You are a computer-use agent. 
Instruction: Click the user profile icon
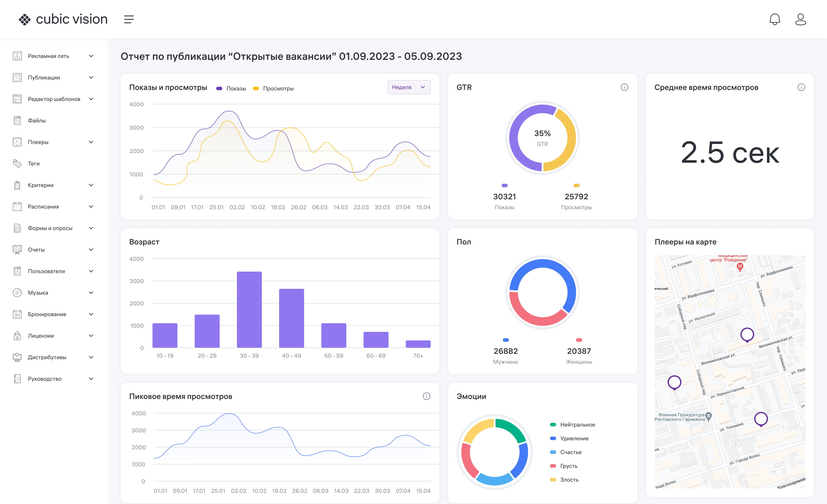click(x=800, y=19)
